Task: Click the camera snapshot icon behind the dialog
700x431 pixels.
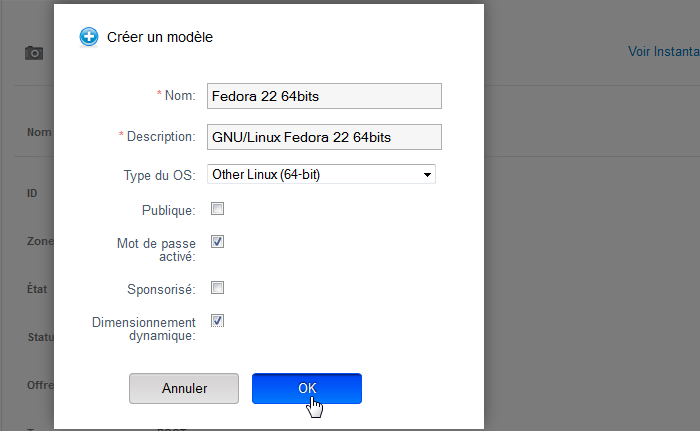Action: 34,53
